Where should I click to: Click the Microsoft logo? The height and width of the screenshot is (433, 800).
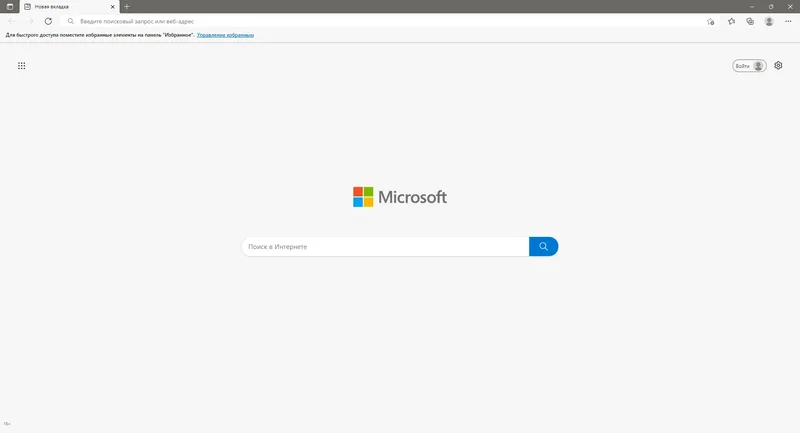click(x=400, y=197)
